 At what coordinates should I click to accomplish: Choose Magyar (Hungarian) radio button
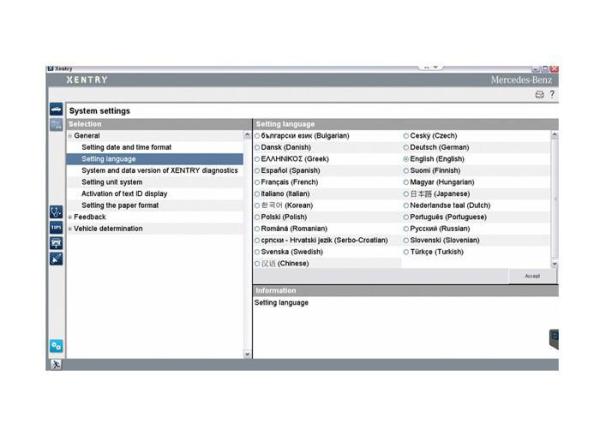pos(406,182)
